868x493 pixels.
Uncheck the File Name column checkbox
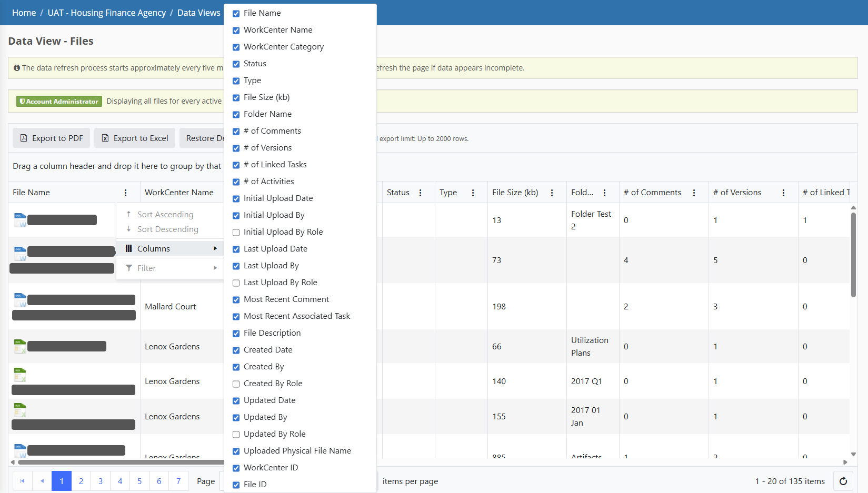(236, 13)
